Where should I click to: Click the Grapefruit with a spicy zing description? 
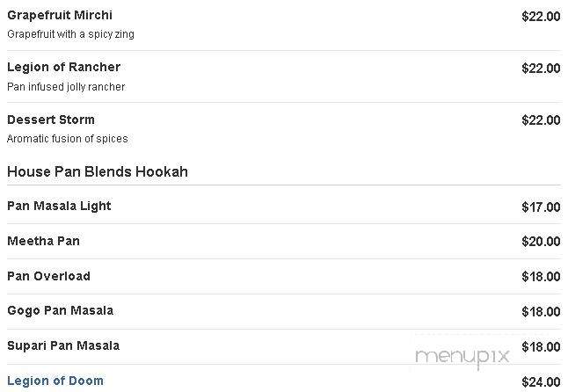pos(70,34)
